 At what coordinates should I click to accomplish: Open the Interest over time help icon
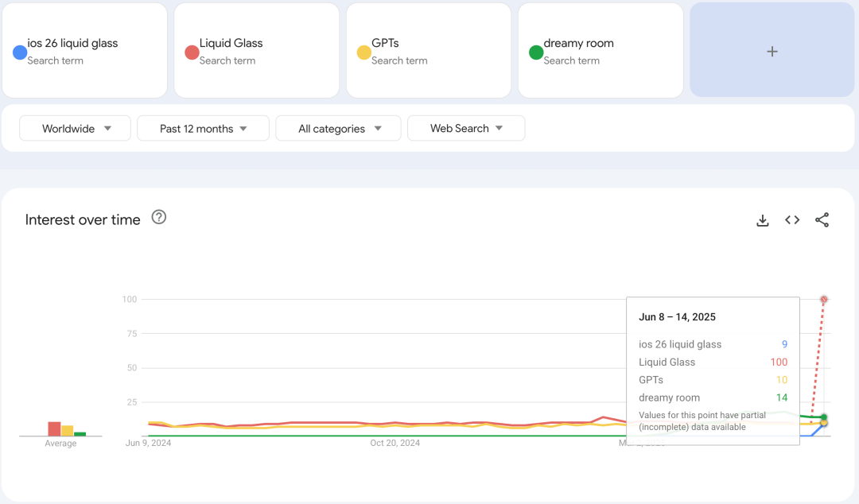coord(159,218)
